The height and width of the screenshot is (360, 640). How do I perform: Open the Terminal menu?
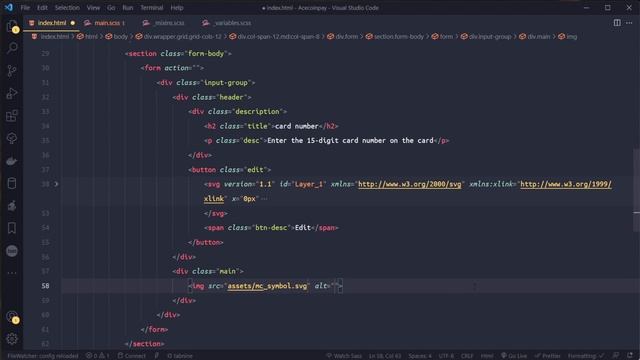click(151, 8)
